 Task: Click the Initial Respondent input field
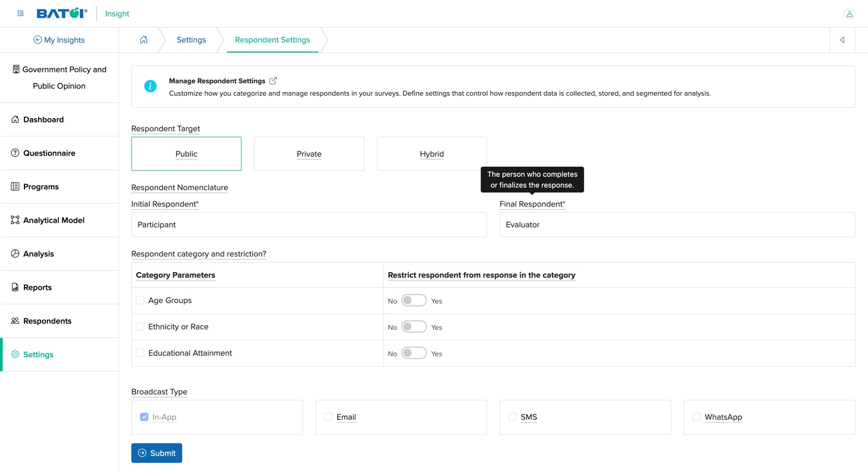(309, 225)
